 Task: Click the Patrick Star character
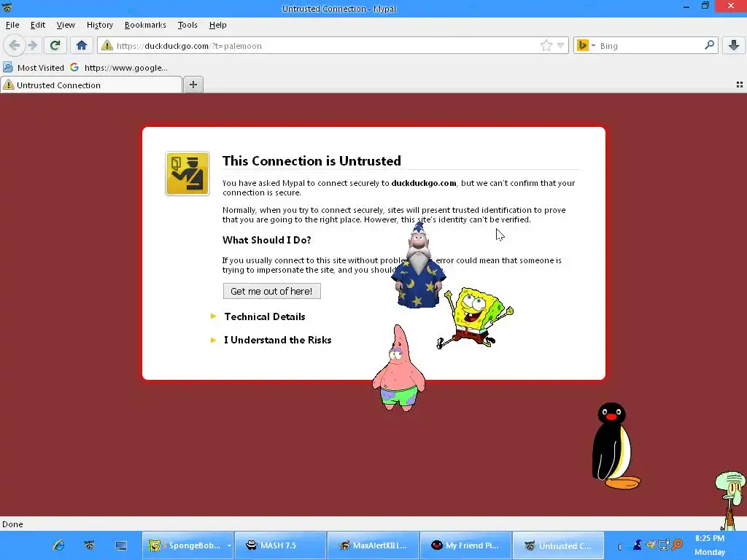point(399,369)
